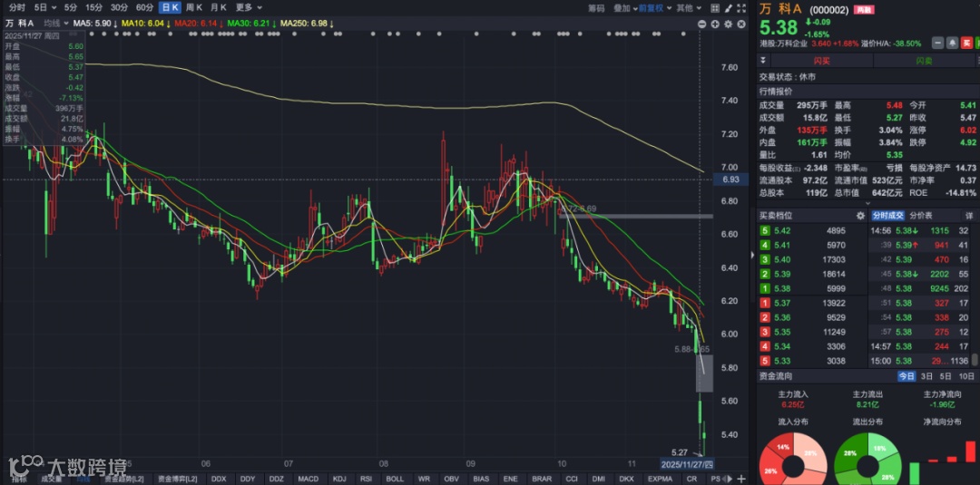Add new indicator with plus icon at bottom

coord(741,480)
